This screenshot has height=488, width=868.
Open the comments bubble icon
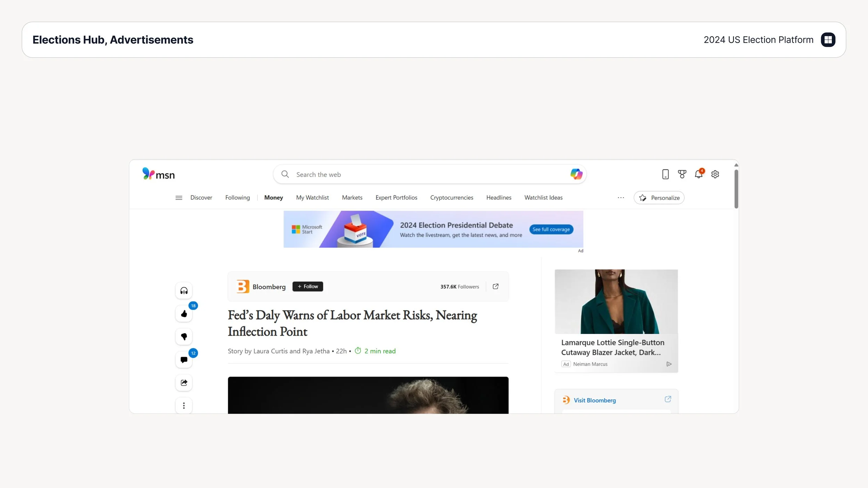point(184,360)
